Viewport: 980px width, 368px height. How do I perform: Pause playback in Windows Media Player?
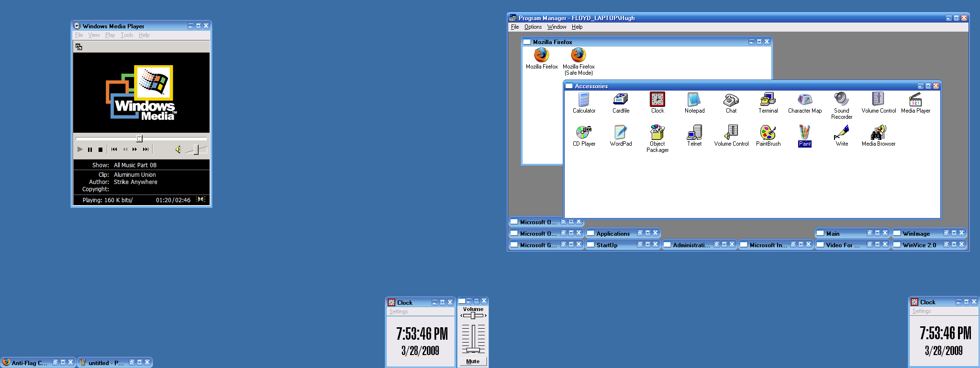click(90, 149)
